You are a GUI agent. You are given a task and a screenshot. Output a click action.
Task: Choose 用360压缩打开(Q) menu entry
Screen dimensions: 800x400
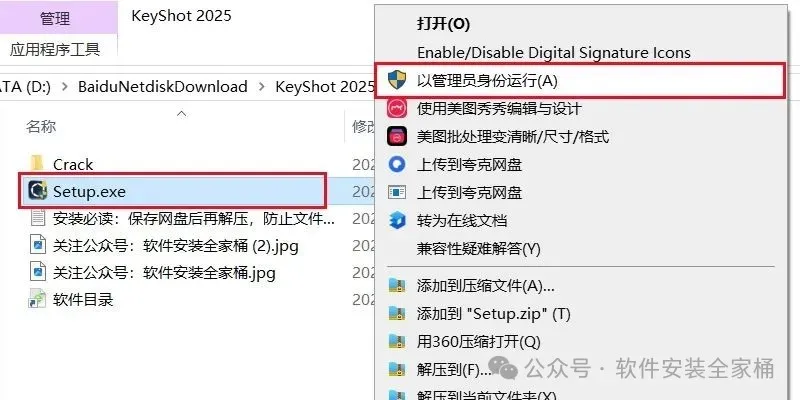coord(479,341)
